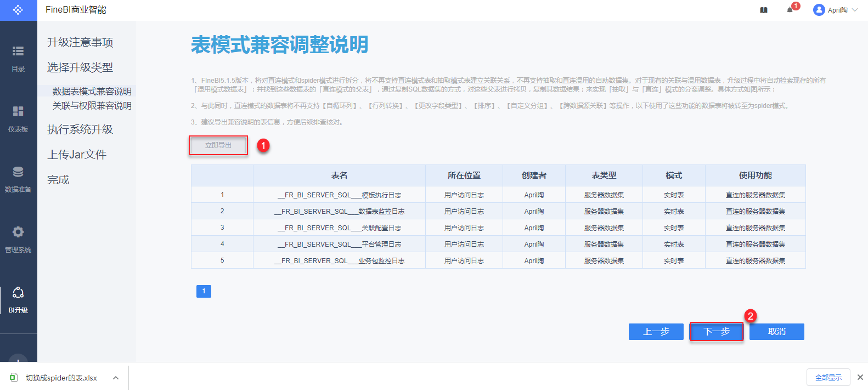Select 数据表模式兼容说明 sub-item

[x=92, y=91]
